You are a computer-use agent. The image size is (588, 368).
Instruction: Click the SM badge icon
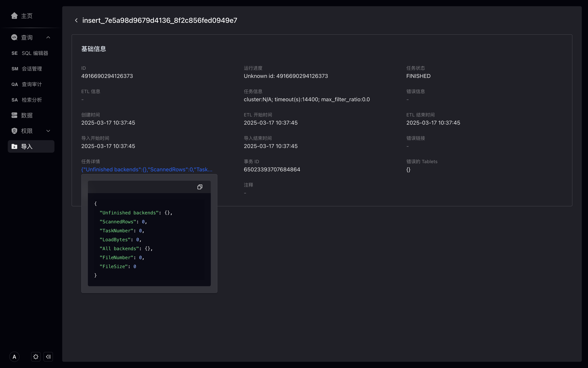tap(15, 69)
